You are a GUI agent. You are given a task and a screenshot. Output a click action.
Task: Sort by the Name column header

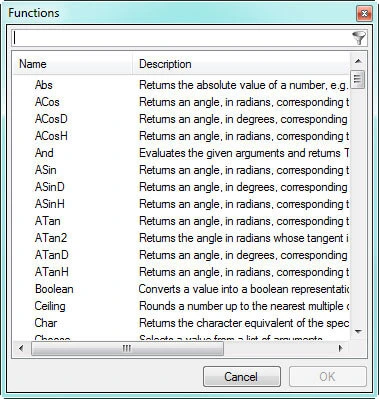point(73,64)
